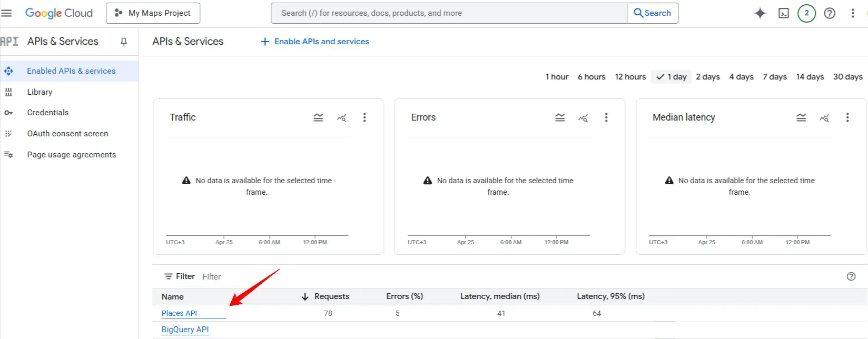This screenshot has height=339, width=868.
Task: Explore Median latency chart data icon
Action: click(x=824, y=117)
